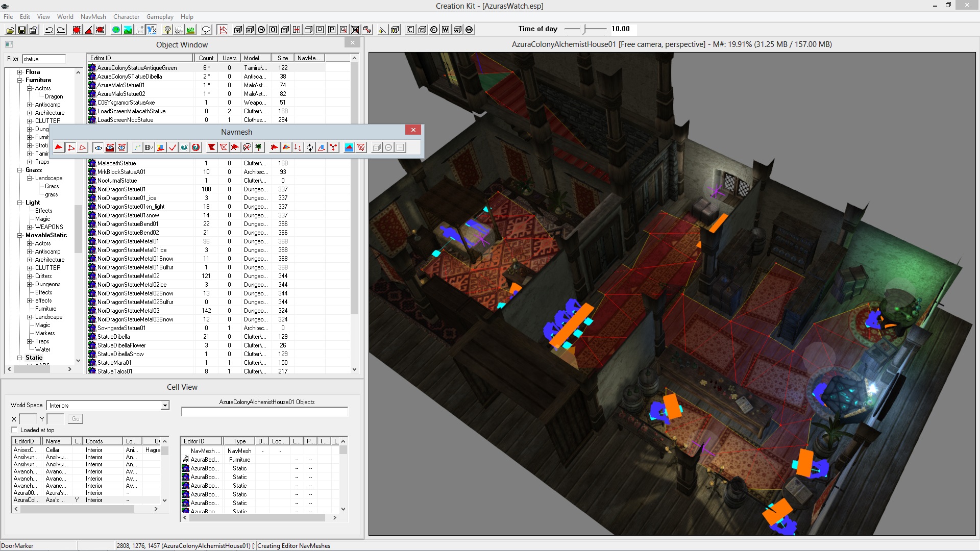Collapse the Grass tree node
This screenshot has width=980, height=551.
tap(20, 170)
